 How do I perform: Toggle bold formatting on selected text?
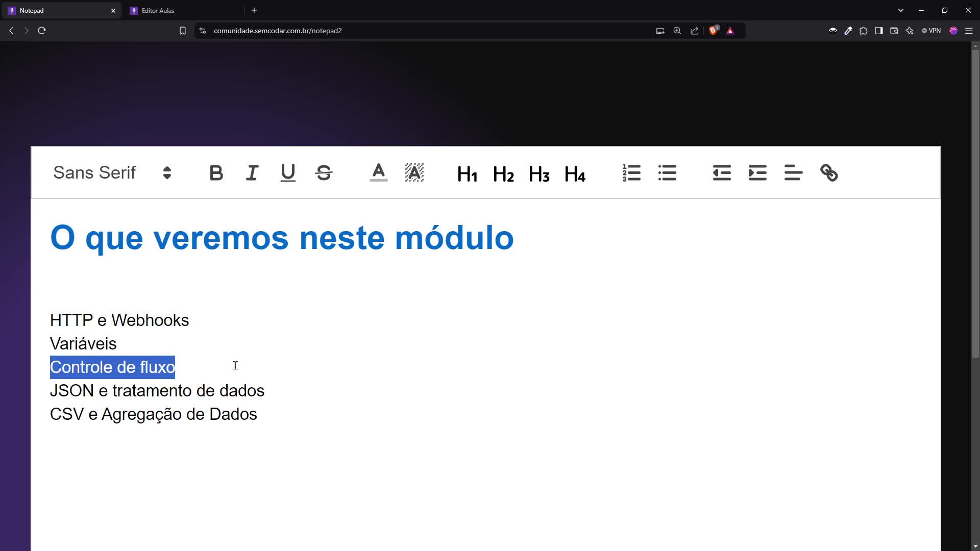(216, 173)
